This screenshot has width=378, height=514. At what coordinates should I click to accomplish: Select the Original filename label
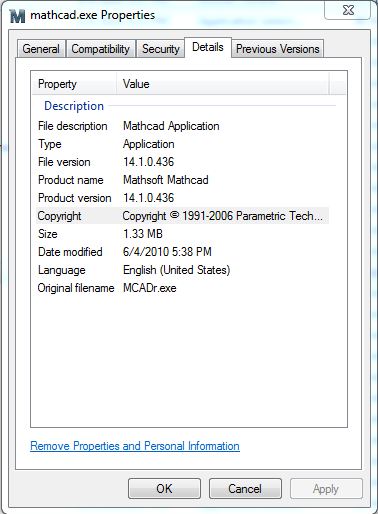(76, 288)
